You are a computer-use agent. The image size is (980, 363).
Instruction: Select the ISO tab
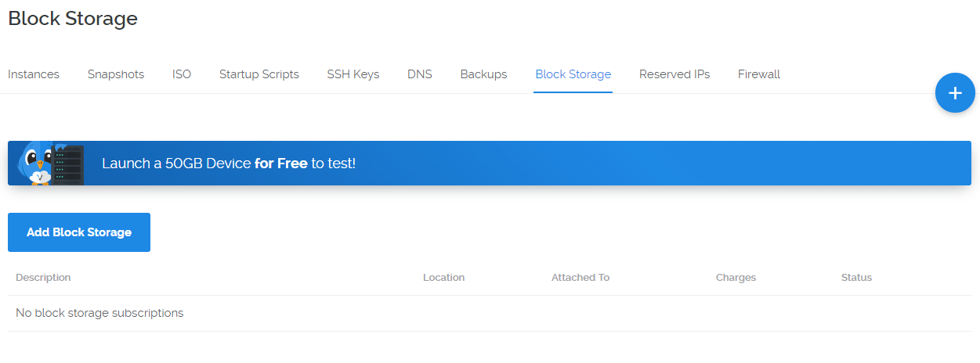tap(182, 74)
